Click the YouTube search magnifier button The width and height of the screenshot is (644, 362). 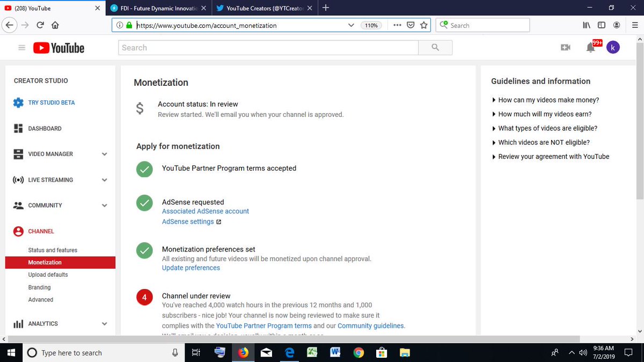[435, 48]
